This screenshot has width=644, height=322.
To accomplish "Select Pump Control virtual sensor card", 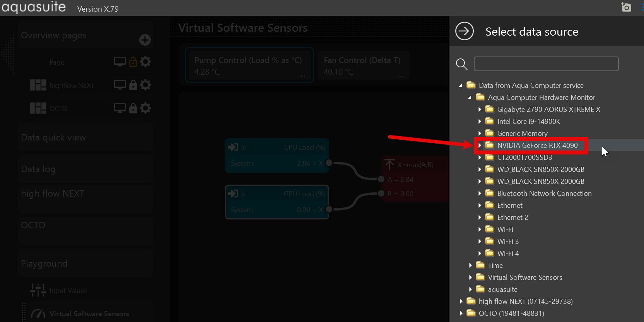I will coord(249,65).
